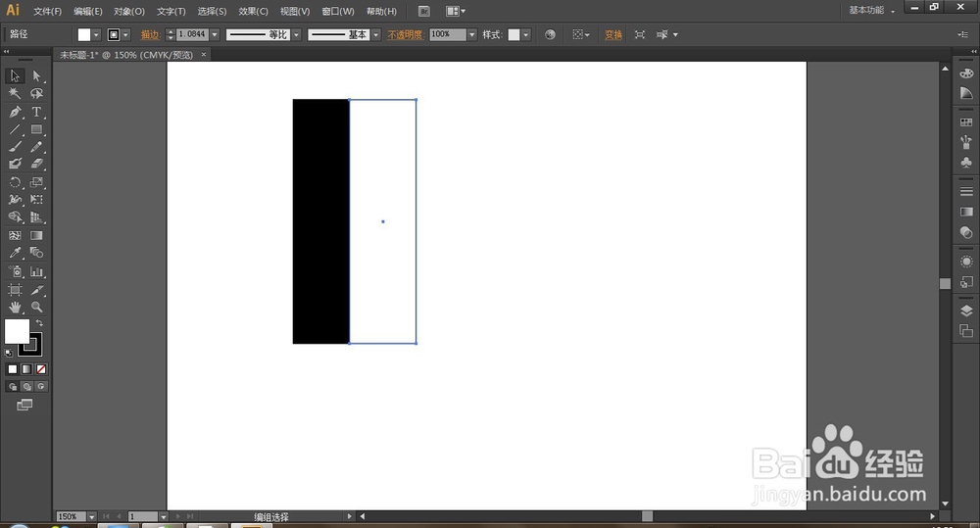The image size is (980, 528).
Task: Open the 编辑(E) menu
Action: [87, 11]
